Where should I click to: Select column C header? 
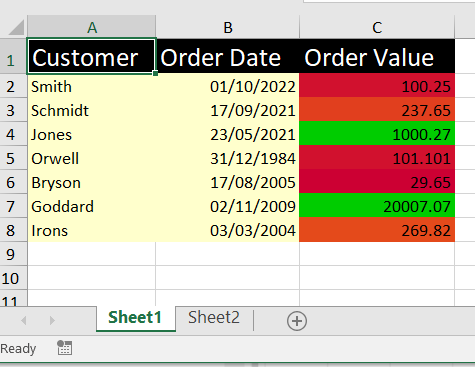[x=377, y=27]
